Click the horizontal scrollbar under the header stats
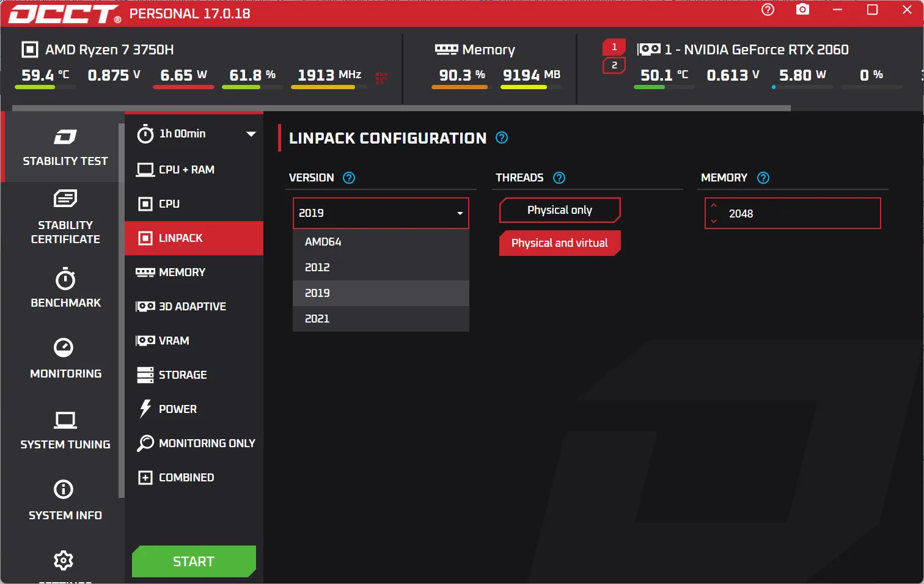924x584 pixels. tap(402, 108)
